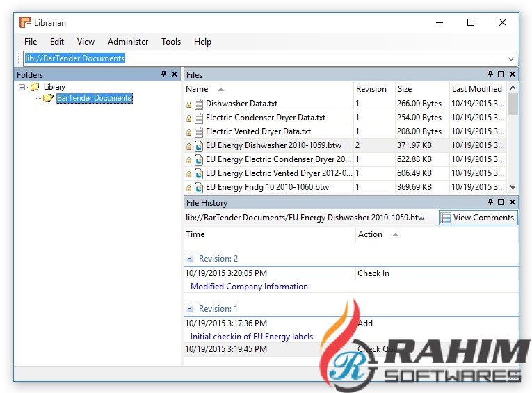Close the Folders panel
Image resolution: width=532 pixels, height=393 pixels.
click(175, 74)
